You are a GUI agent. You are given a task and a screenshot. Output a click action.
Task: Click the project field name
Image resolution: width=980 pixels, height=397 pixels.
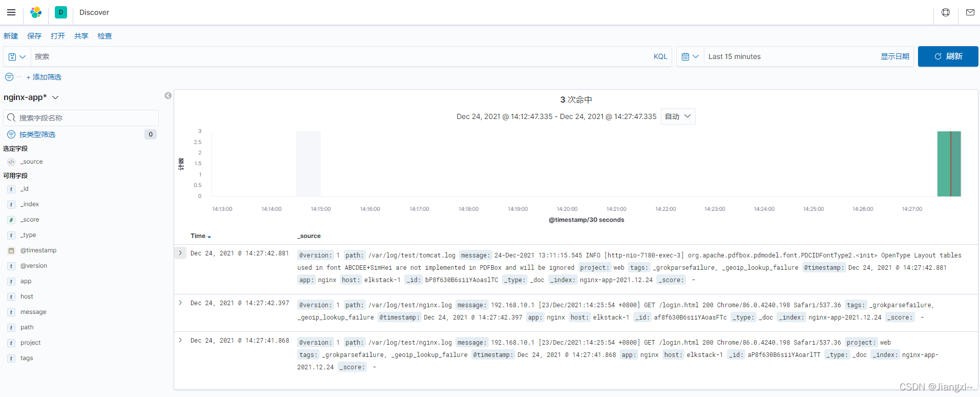(x=30, y=343)
